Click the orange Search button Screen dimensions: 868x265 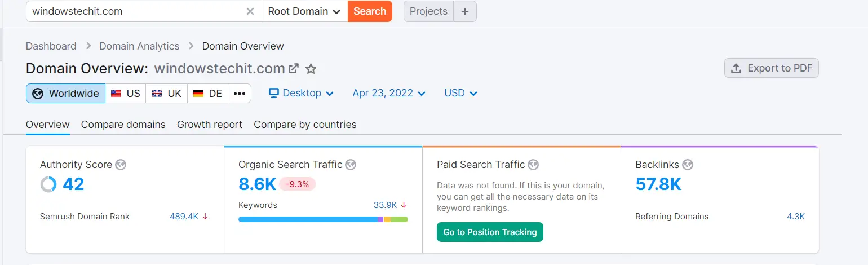click(370, 11)
